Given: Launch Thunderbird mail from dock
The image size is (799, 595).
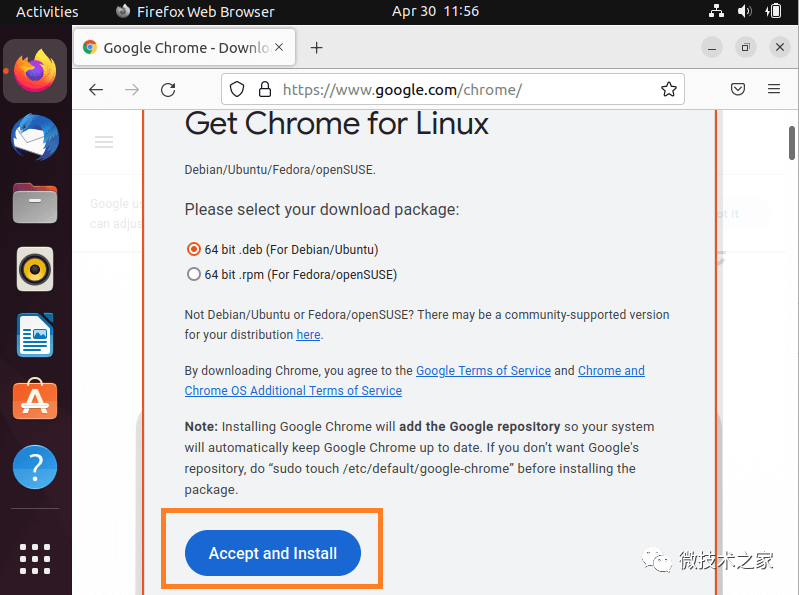Looking at the screenshot, I should (x=35, y=138).
